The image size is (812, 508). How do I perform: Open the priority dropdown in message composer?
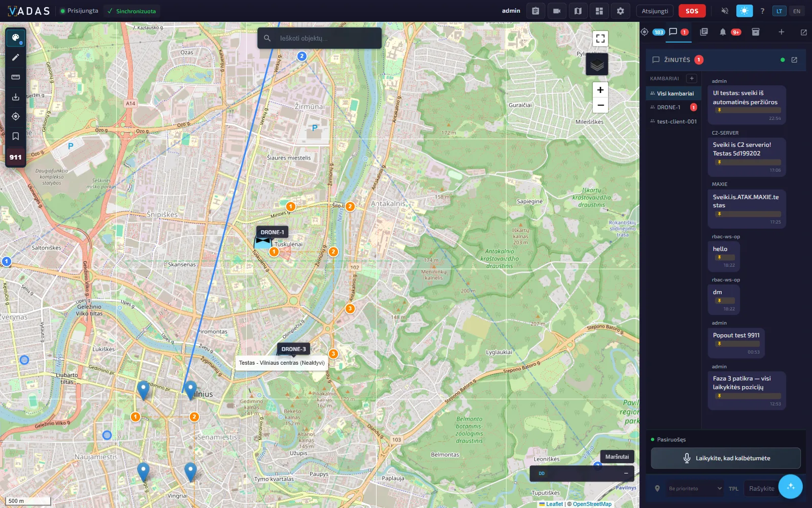[695, 489]
